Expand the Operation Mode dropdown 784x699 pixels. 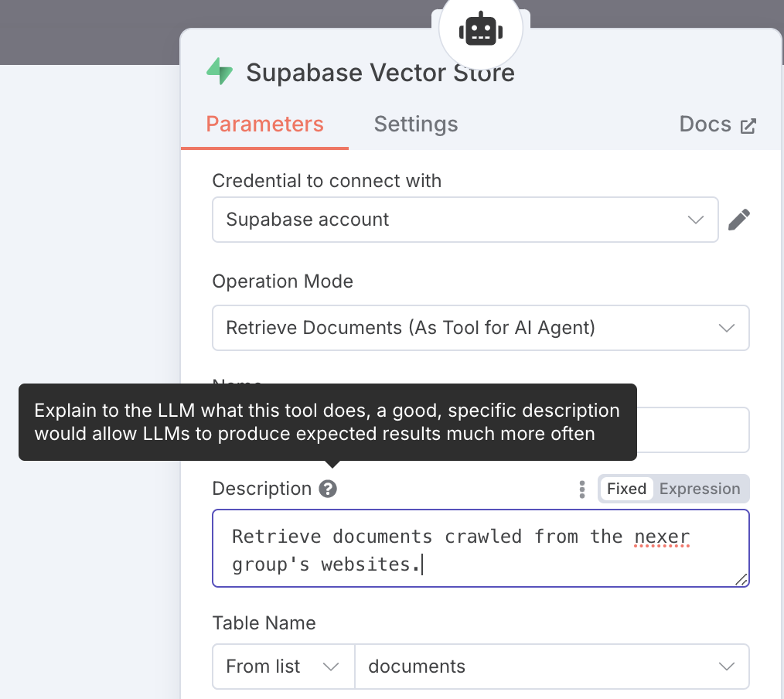pyautogui.click(x=480, y=328)
